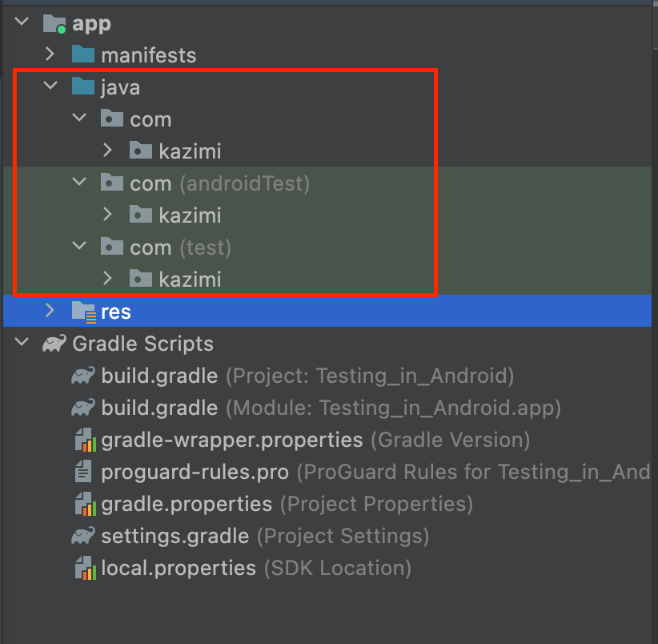Image resolution: width=658 pixels, height=644 pixels.
Task: Collapse the app module node
Action: coord(20,22)
